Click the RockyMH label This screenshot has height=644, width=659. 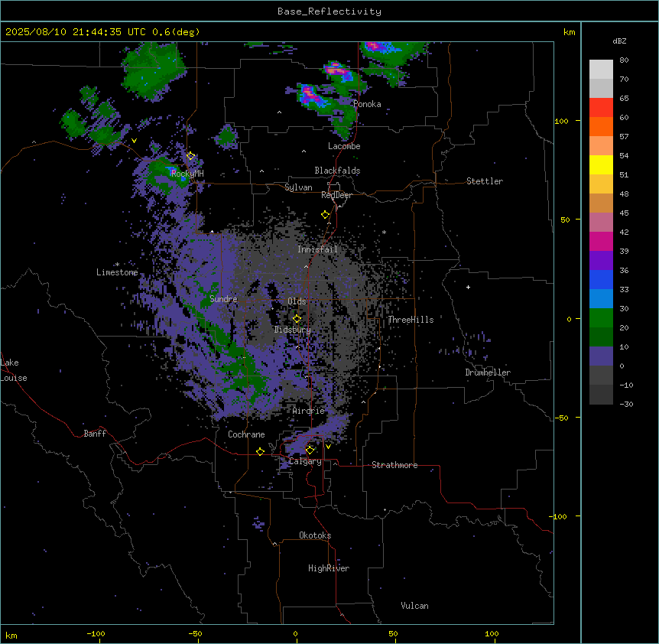click(x=187, y=174)
